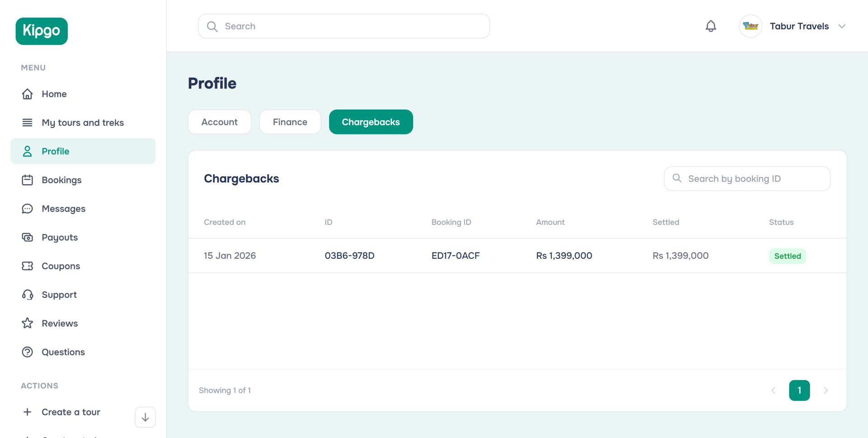Open Messages via the chat bubble icon
This screenshot has height=438, width=868.
pyautogui.click(x=28, y=209)
